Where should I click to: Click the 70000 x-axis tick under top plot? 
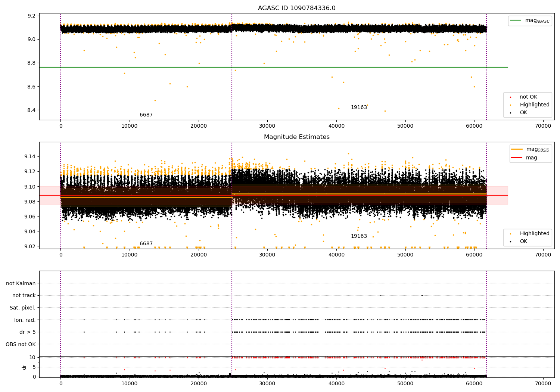coord(543,126)
